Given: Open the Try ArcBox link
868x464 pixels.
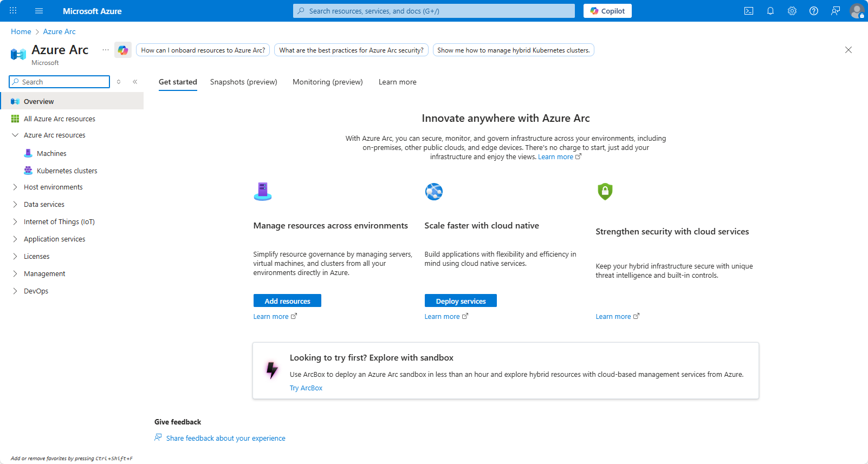Looking at the screenshot, I should pos(306,388).
